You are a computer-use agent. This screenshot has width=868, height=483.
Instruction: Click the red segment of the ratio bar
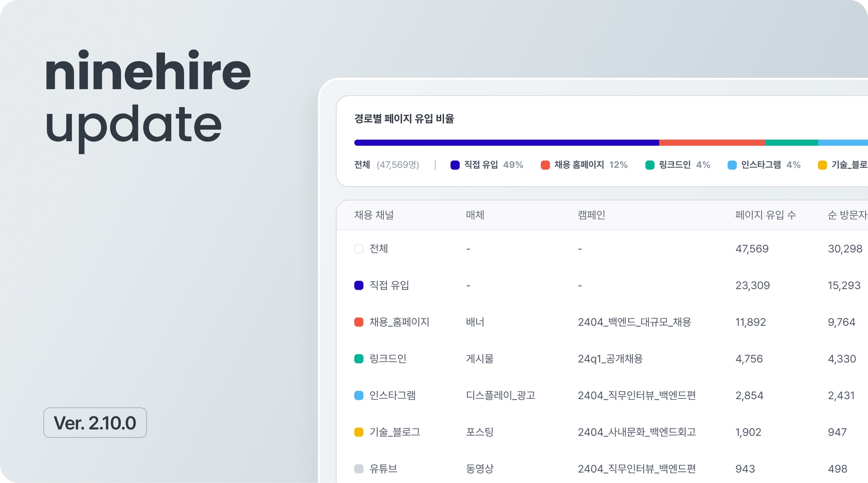711,143
